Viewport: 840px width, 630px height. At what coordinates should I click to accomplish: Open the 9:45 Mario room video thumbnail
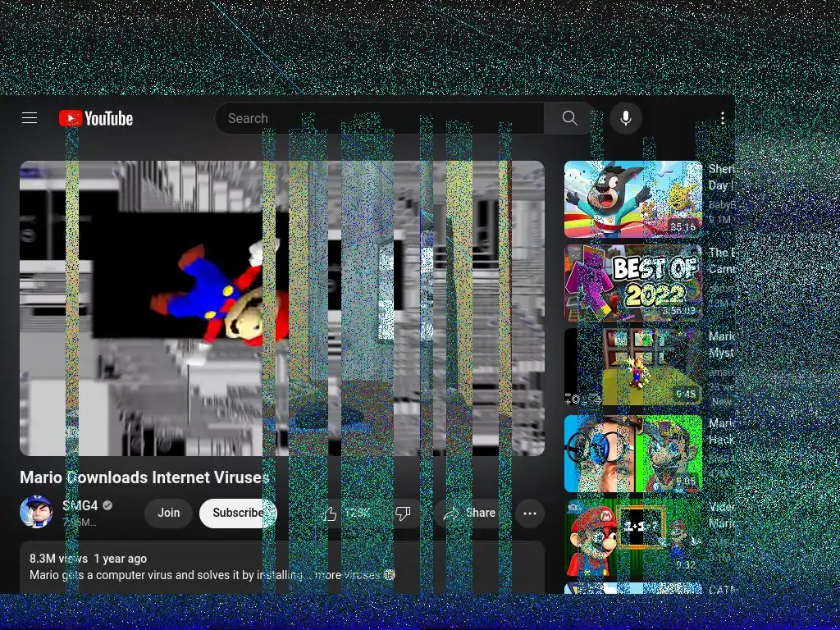point(633,367)
